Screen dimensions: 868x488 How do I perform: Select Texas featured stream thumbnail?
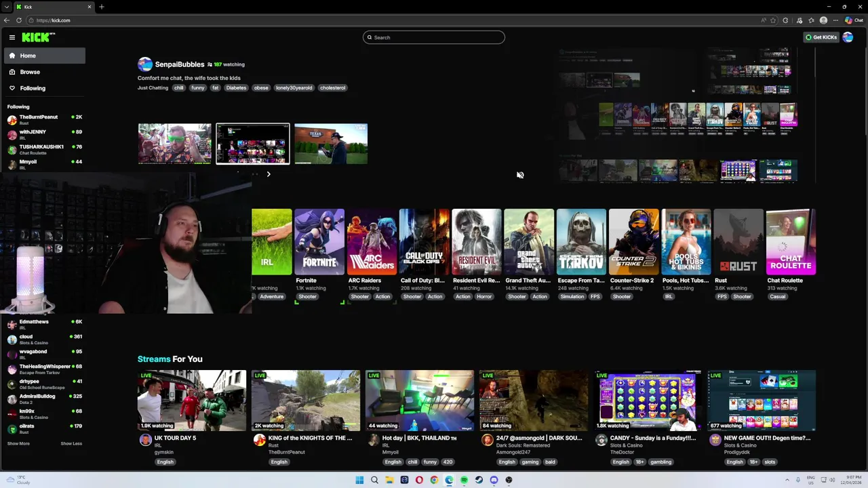pyautogui.click(x=331, y=144)
